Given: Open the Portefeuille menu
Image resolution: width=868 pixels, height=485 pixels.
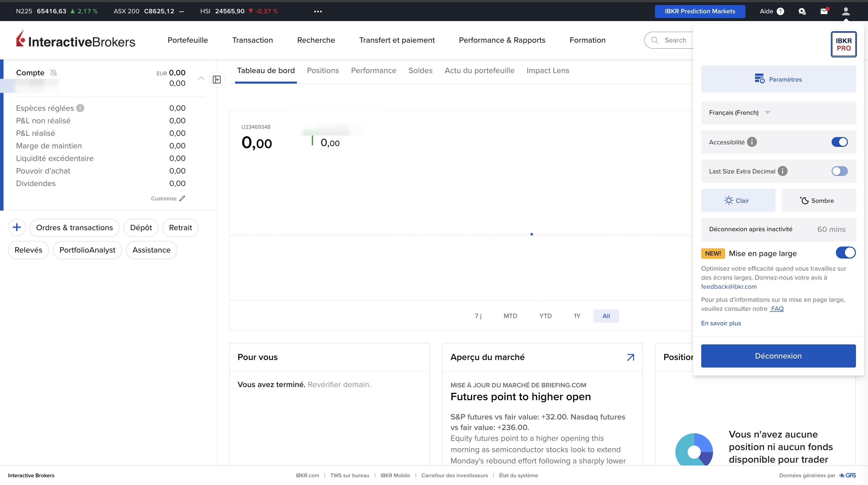Looking at the screenshot, I should 188,40.
